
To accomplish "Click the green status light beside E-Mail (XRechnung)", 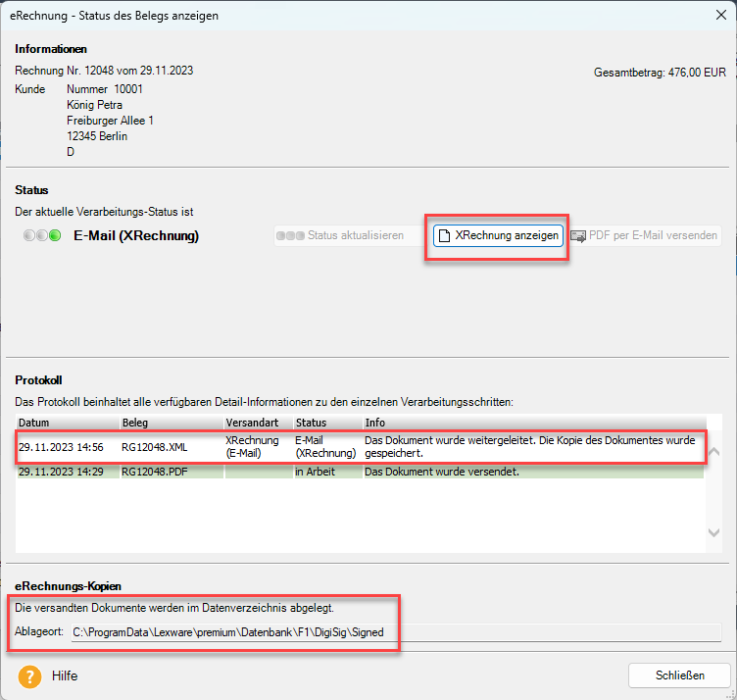I will (x=55, y=235).
